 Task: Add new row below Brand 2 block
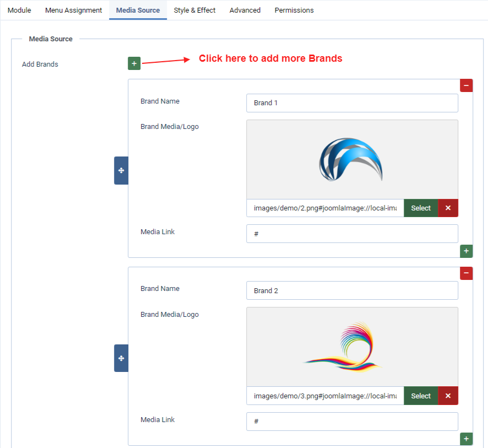coord(466,439)
